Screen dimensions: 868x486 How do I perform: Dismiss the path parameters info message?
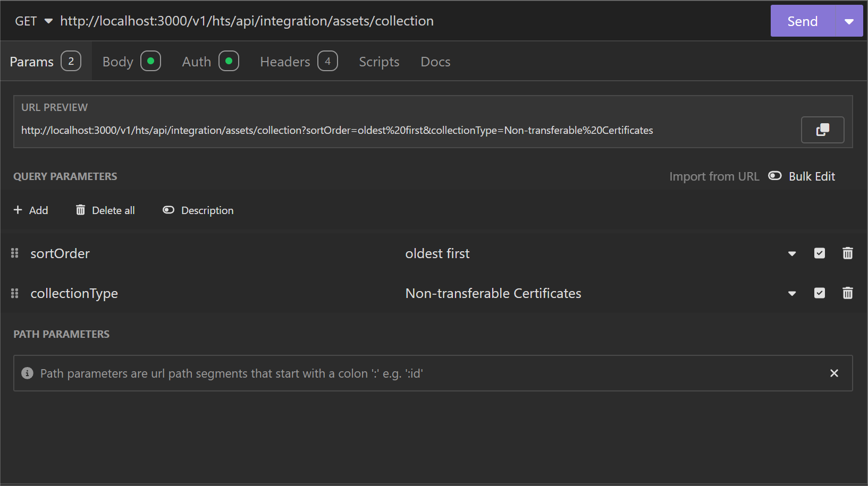click(x=833, y=373)
